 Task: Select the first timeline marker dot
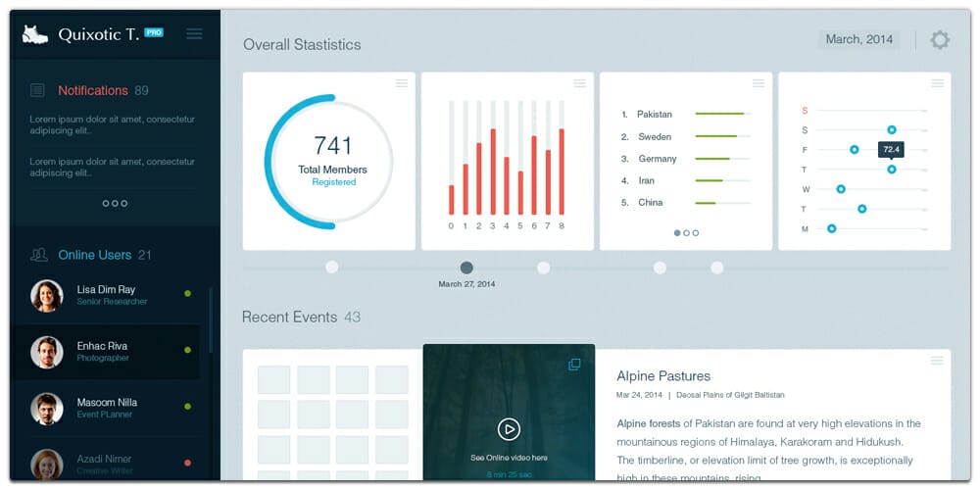(x=332, y=268)
